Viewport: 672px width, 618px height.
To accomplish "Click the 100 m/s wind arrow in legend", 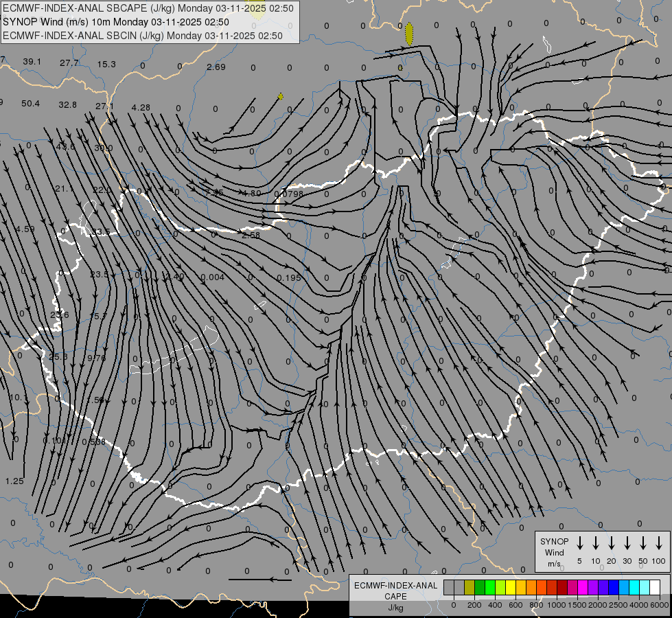I will (x=659, y=543).
